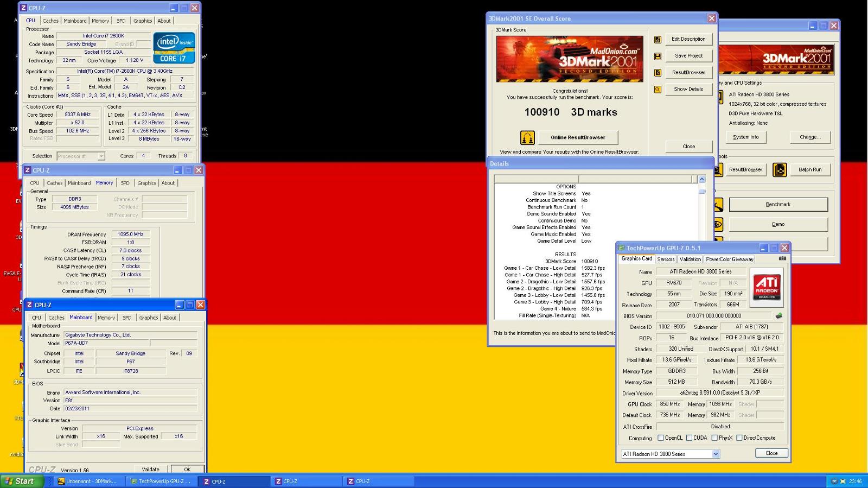The width and height of the screenshot is (868, 488).
Task: Click the Benchmark button in 3DMark
Action: (778, 205)
